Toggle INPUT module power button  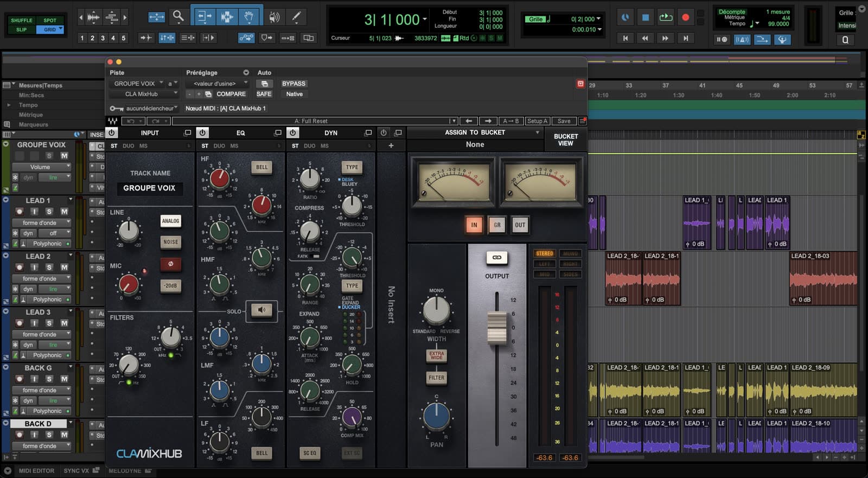tap(112, 133)
